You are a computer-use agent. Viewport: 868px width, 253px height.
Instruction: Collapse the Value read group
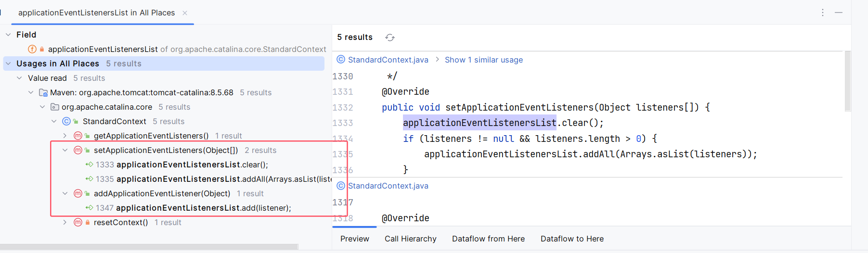click(19, 78)
